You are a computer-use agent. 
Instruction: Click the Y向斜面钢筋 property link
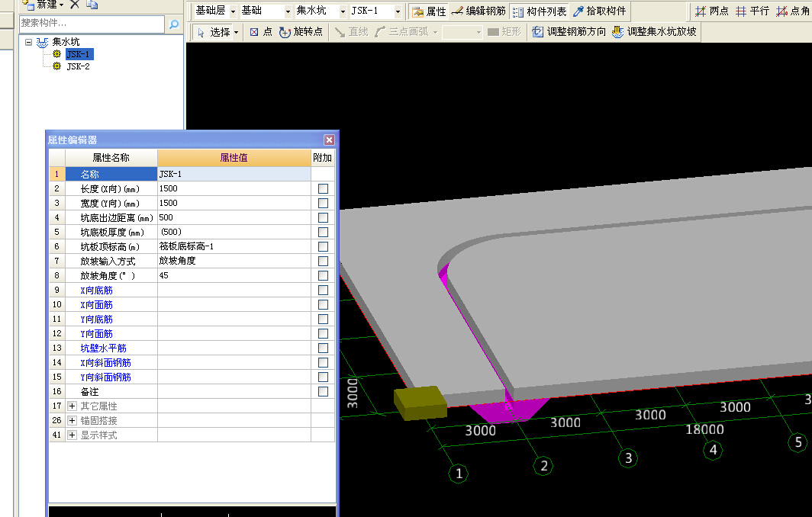tap(105, 377)
